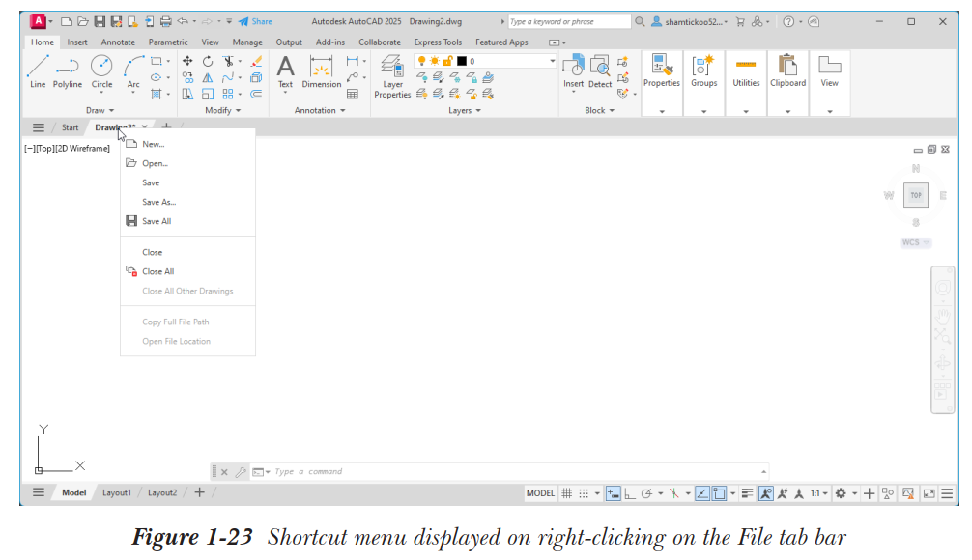The image size is (972, 560).
Task: Switch to the Start file tab
Action: tap(70, 127)
